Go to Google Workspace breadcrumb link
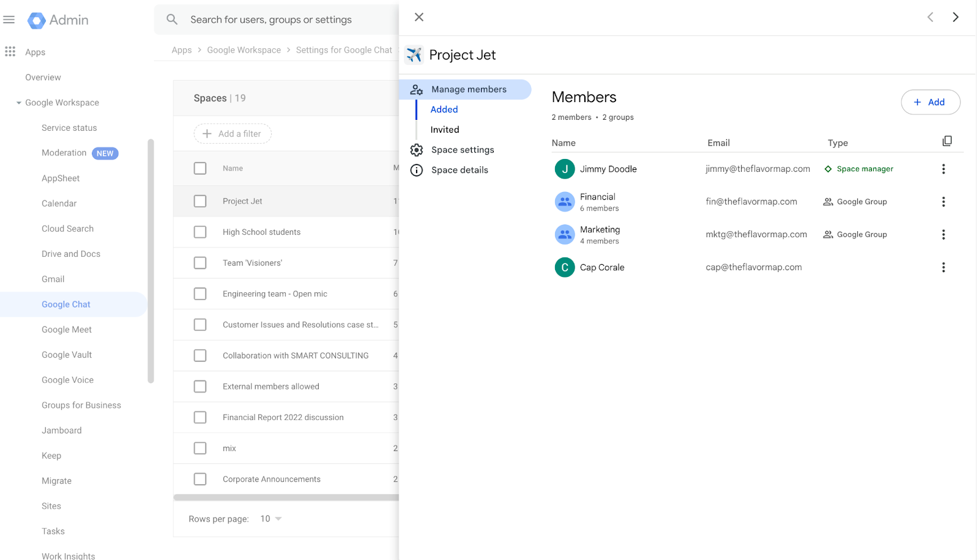Screen dimensions: 979x560 tap(244, 50)
